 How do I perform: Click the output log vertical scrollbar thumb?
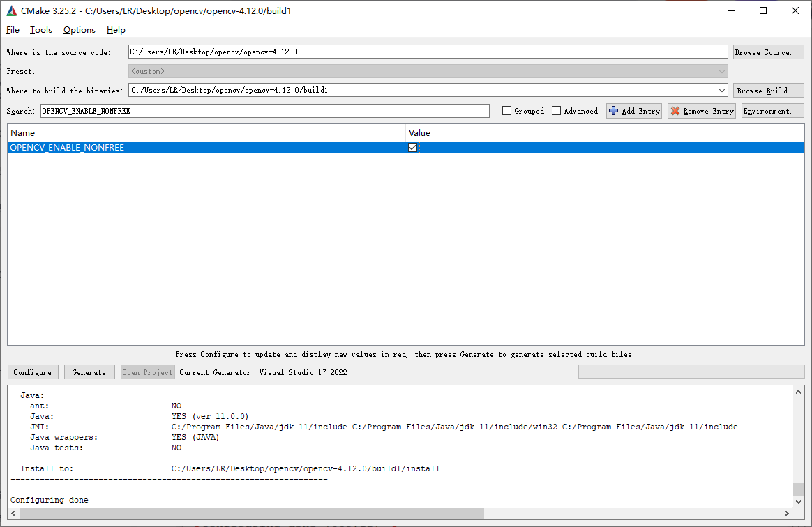(x=798, y=489)
